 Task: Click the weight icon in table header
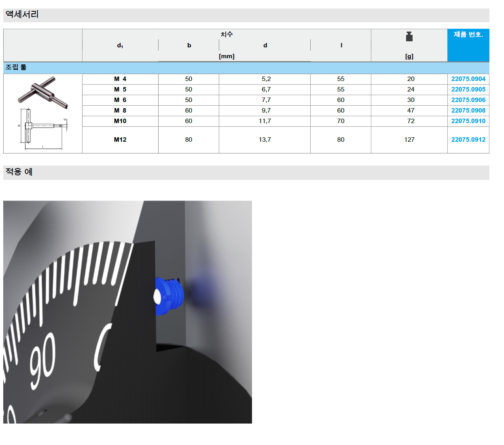(x=409, y=36)
